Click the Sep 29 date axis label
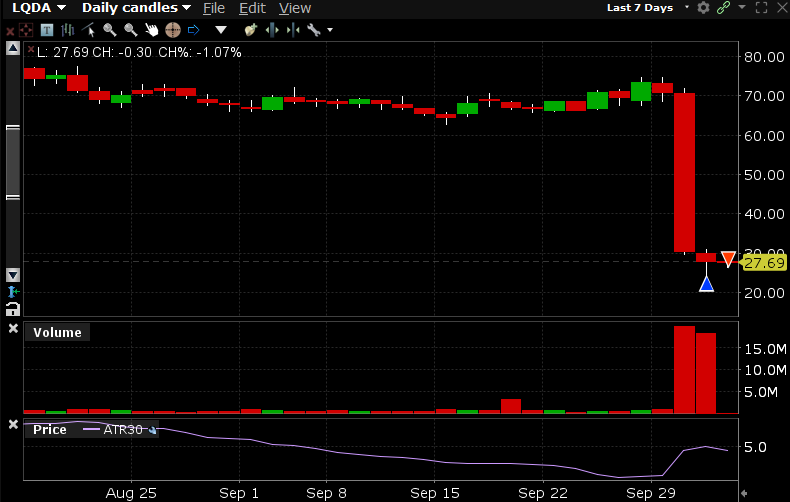 pyautogui.click(x=650, y=493)
